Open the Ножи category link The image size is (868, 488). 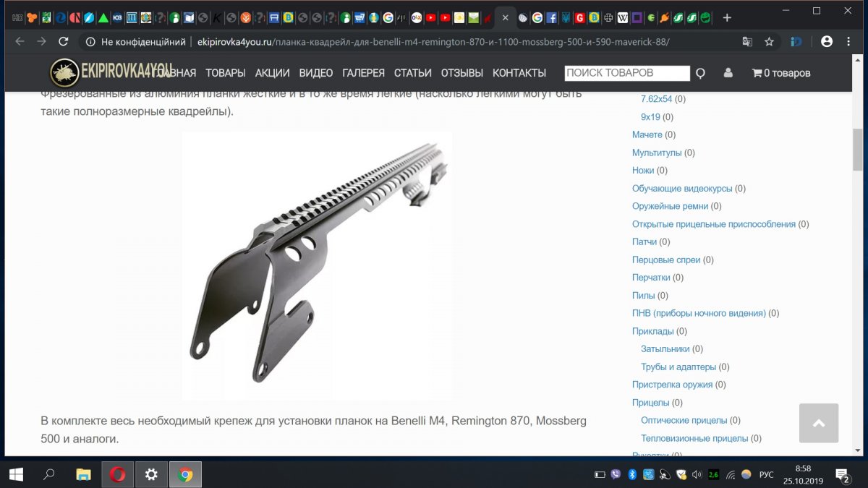[x=643, y=171]
